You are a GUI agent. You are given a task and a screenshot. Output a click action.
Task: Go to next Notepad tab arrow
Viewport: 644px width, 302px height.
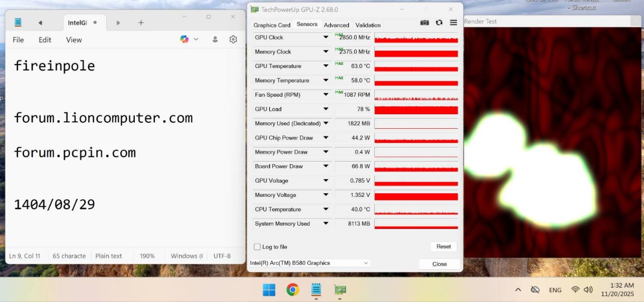(118, 23)
